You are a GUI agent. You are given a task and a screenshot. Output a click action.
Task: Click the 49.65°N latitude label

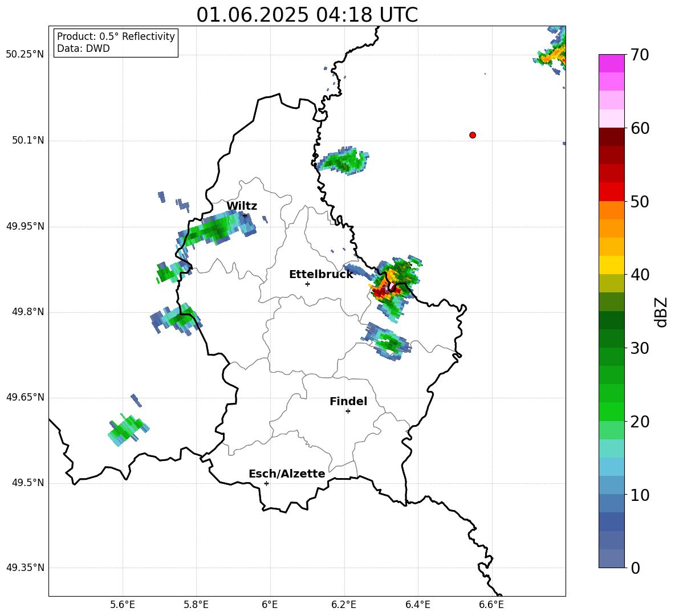point(25,397)
